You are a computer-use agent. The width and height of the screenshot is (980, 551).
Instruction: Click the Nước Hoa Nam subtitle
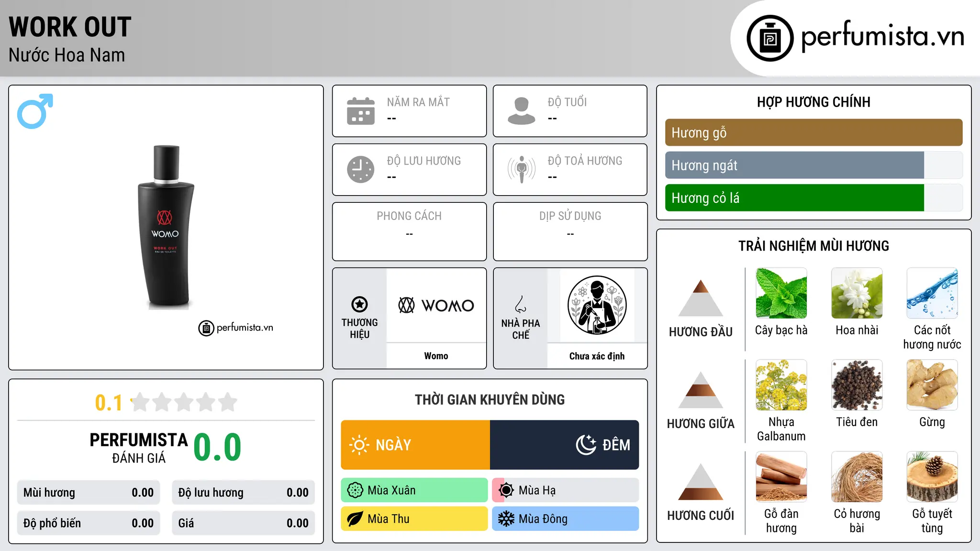click(67, 55)
